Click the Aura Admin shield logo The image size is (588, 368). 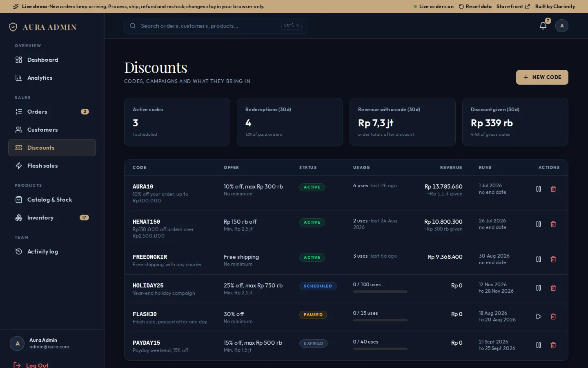(13, 27)
